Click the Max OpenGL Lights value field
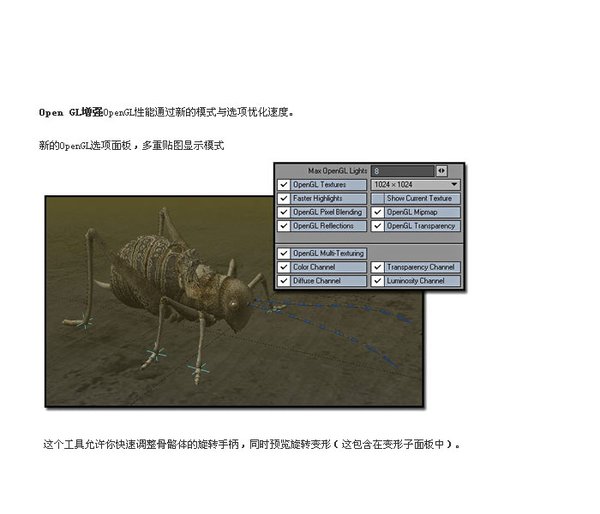 (401, 171)
